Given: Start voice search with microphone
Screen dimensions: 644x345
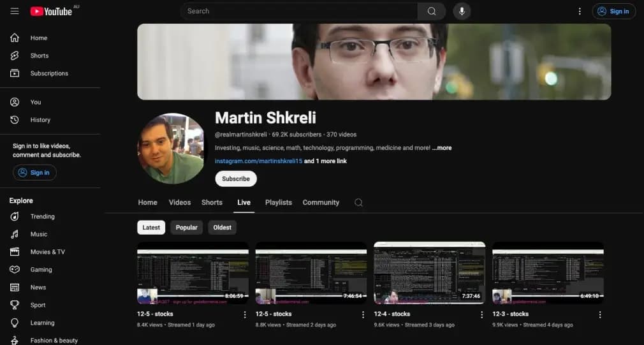Looking at the screenshot, I should (x=462, y=11).
